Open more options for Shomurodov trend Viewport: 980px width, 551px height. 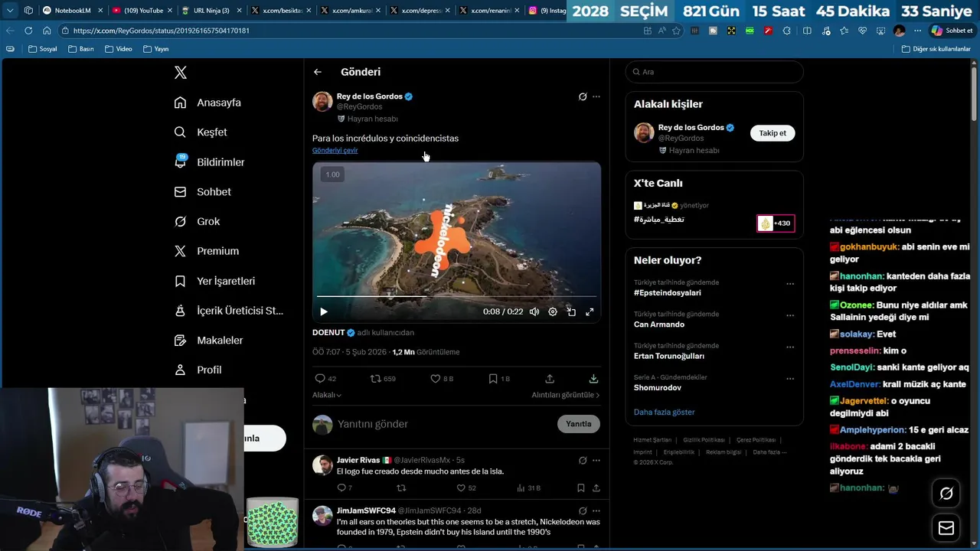coord(790,378)
